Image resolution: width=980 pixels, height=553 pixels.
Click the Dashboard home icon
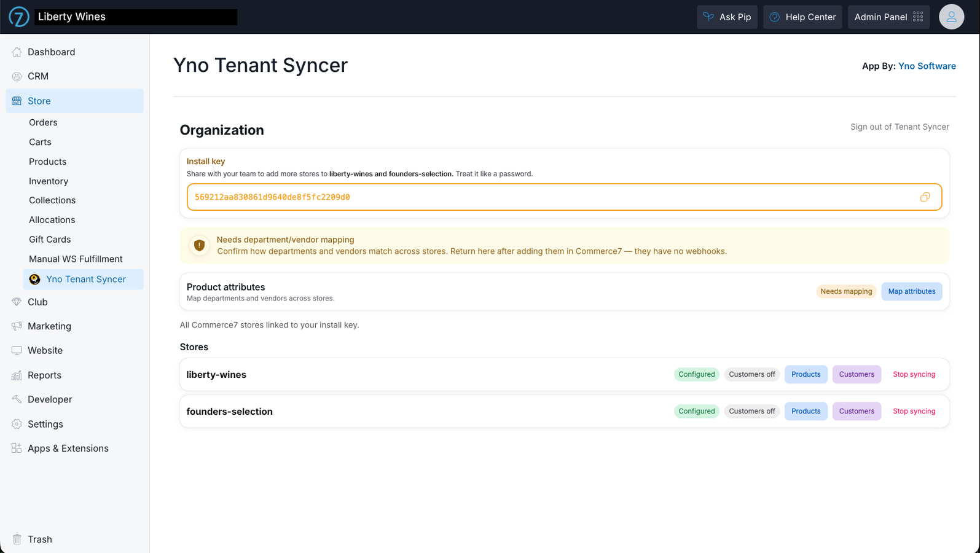[x=17, y=52]
